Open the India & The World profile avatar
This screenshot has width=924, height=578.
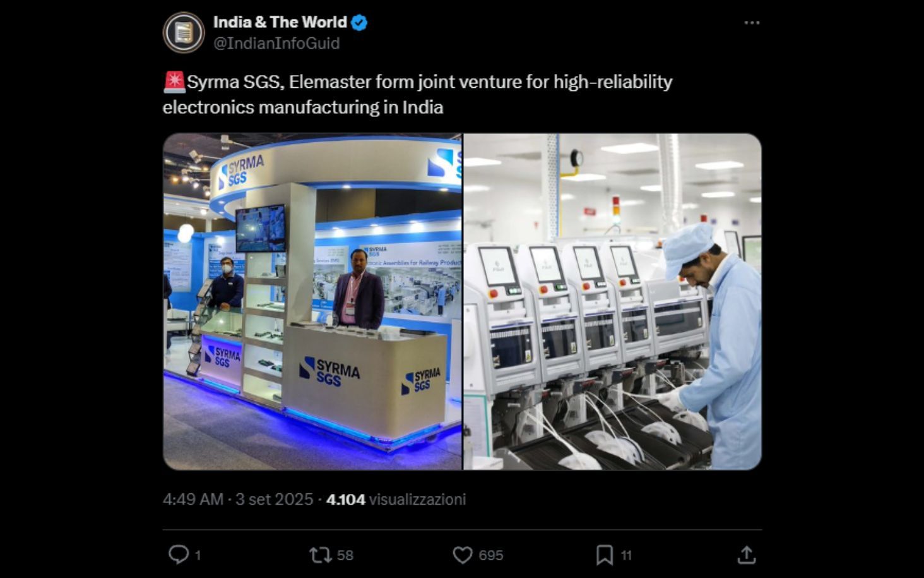tap(184, 32)
